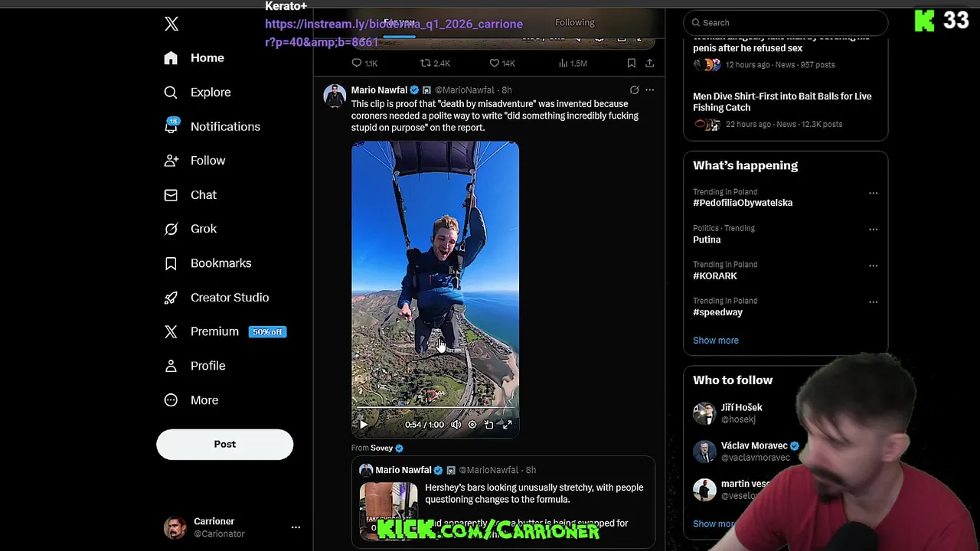Viewport: 980px width, 551px height.
Task: Open Bookmarks in the sidebar
Action: (207, 263)
